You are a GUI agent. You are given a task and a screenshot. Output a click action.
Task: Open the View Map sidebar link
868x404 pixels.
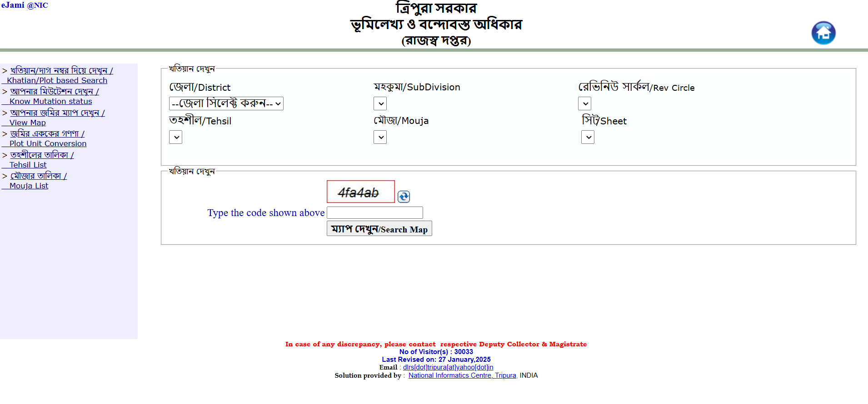point(27,123)
